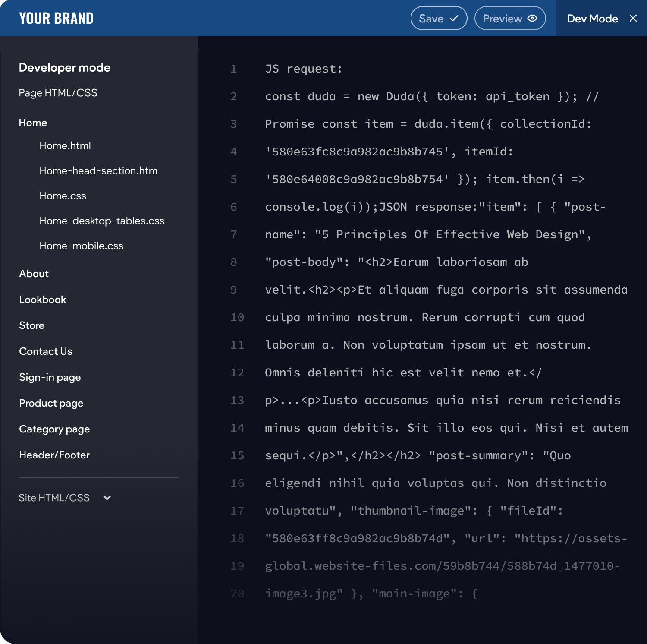Select the Dev Mode label

592,19
